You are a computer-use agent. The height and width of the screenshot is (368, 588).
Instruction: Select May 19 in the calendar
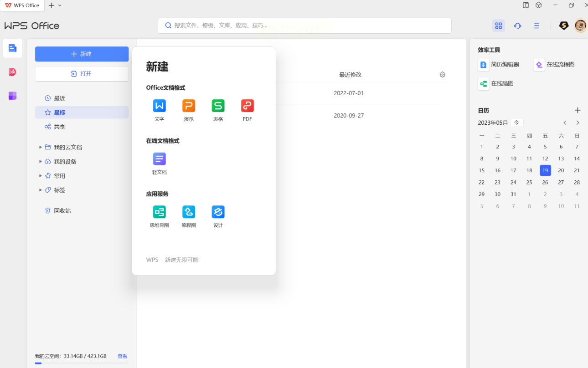[545, 170]
